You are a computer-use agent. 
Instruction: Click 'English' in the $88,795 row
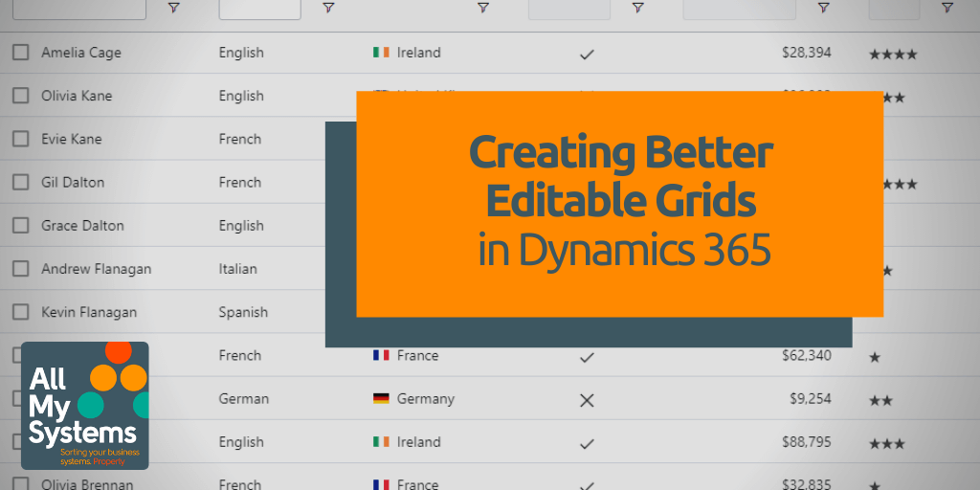tap(241, 442)
